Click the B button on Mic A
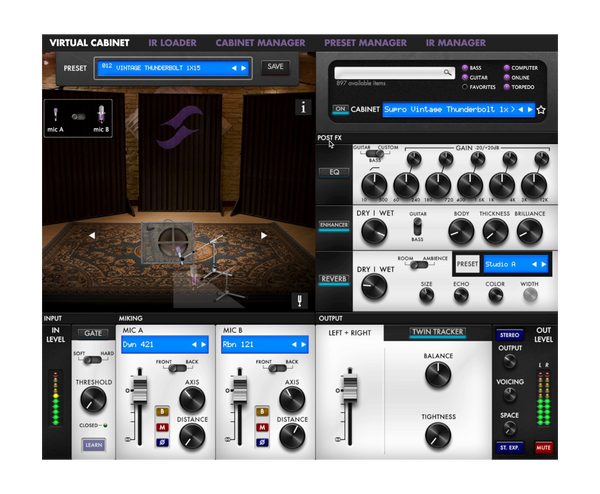 tap(161, 411)
